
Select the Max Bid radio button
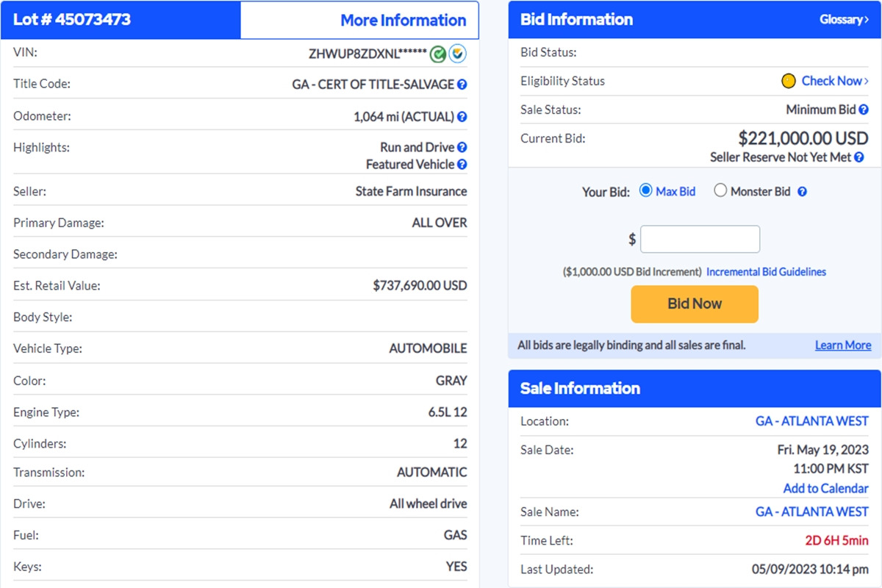646,190
